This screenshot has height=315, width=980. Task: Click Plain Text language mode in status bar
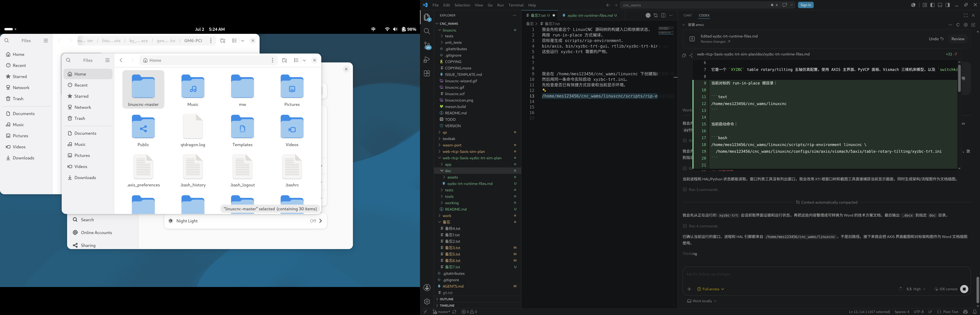pos(950,312)
